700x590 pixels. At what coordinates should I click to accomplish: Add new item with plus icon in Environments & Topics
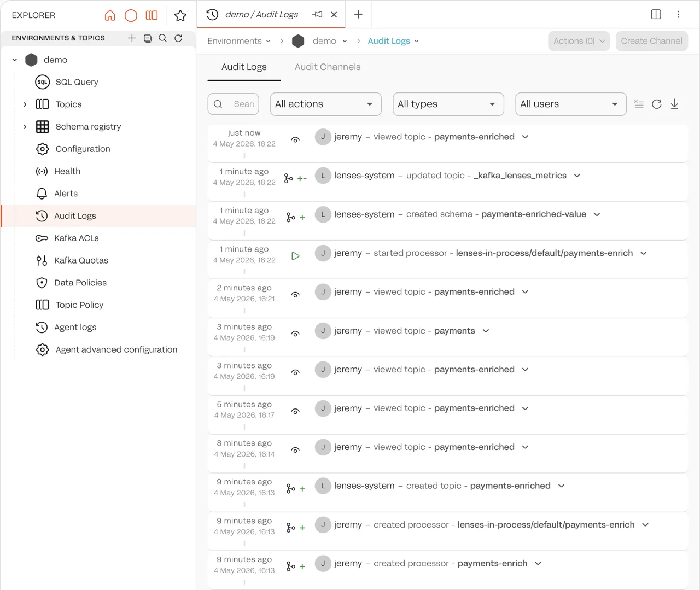click(132, 38)
